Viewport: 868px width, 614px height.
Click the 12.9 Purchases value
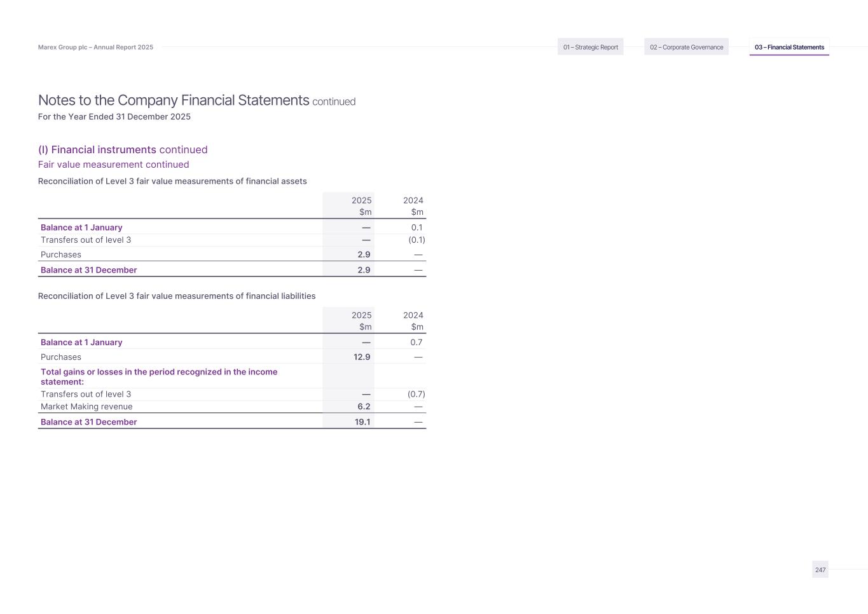click(x=362, y=357)
